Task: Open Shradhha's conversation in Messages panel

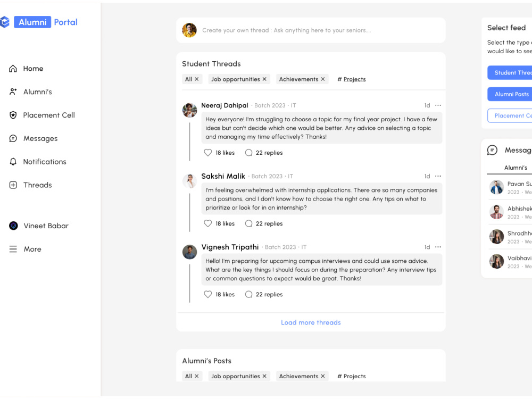Action: 510,237
